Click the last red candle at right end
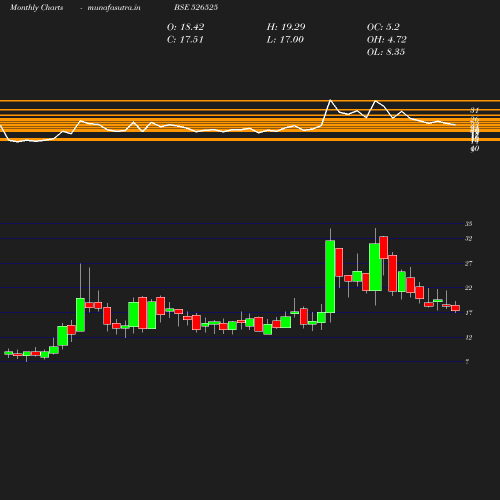 pyautogui.click(x=455, y=308)
